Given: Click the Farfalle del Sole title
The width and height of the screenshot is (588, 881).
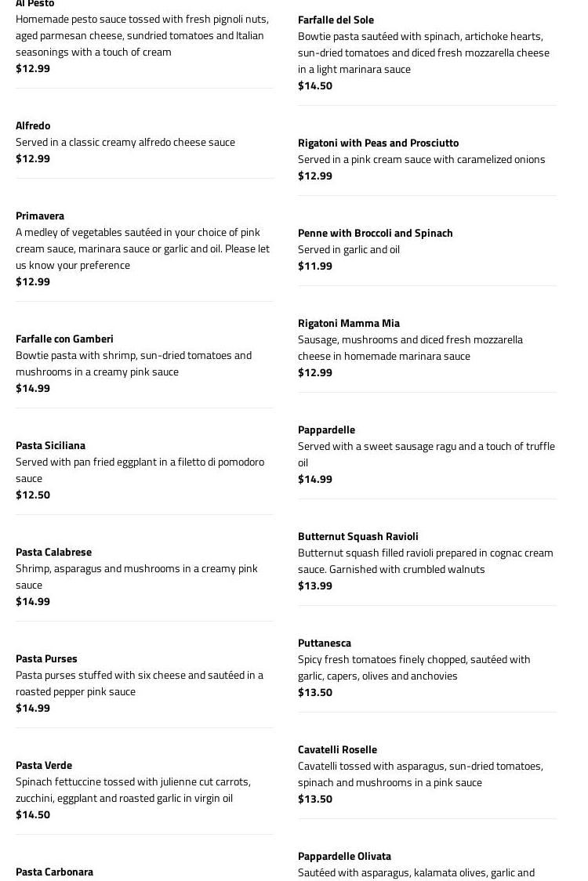Looking at the screenshot, I should 336,20.
